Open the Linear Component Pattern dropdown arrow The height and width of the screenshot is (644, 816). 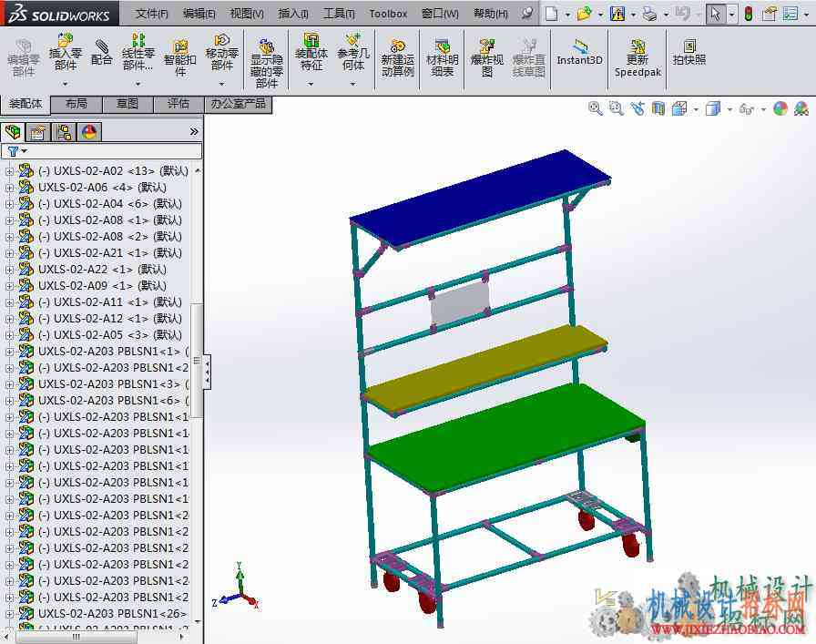click(x=138, y=84)
